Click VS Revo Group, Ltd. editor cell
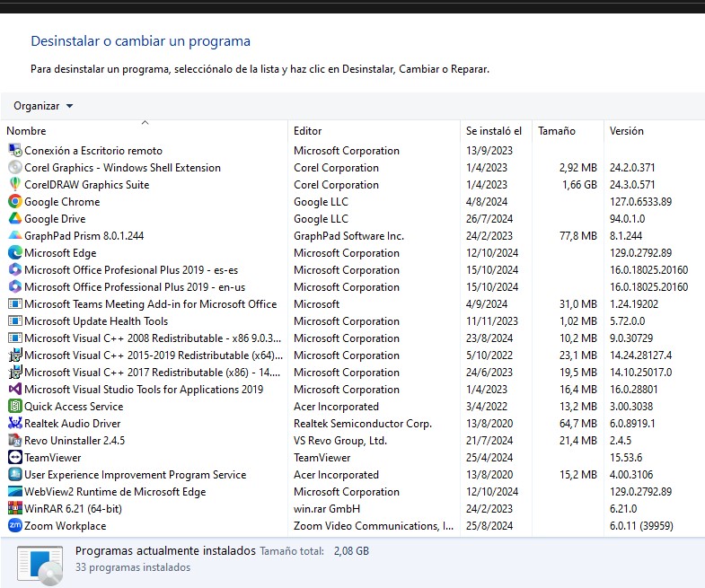The width and height of the screenshot is (705, 588). (x=340, y=441)
